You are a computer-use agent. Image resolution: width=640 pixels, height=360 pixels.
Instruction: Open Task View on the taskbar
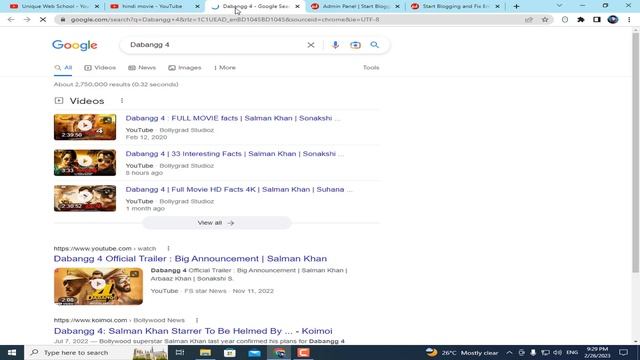click(180, 353)
